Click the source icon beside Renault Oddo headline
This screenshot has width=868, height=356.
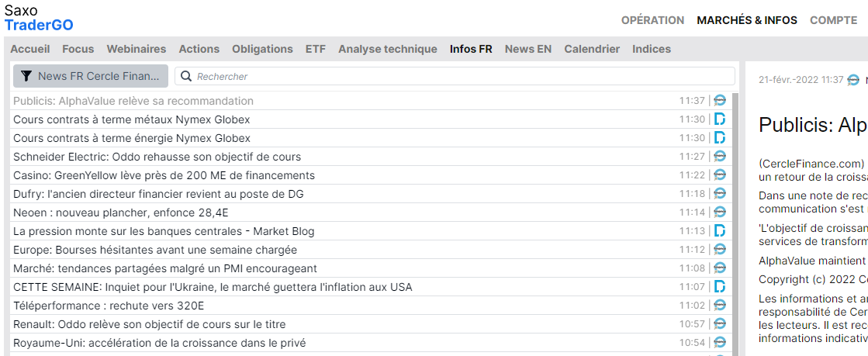point(720,324)
